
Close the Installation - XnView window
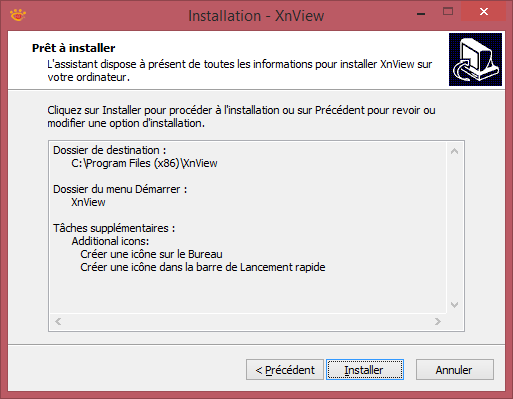[484, 12]
